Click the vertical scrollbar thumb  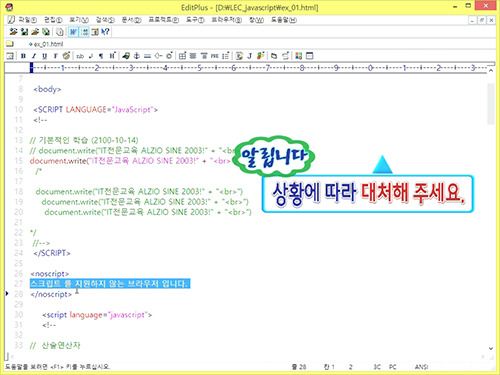[x=491, y=104]
